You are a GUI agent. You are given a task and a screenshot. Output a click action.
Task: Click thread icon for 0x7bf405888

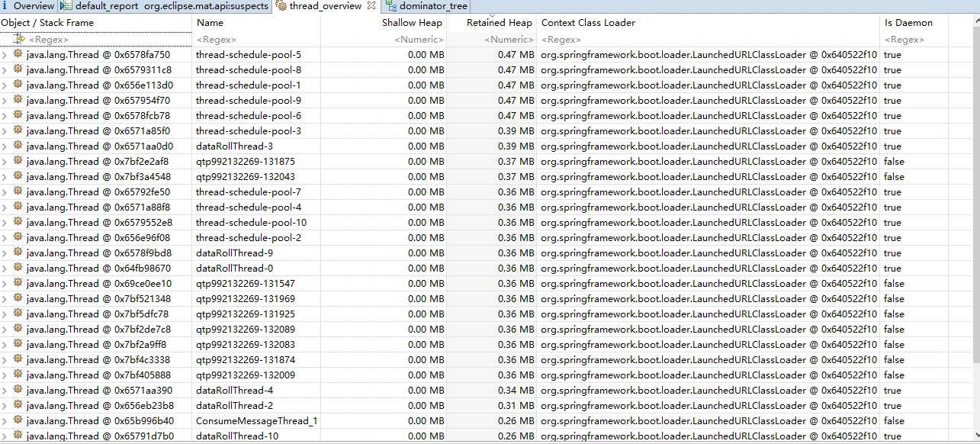click(18, 375)
